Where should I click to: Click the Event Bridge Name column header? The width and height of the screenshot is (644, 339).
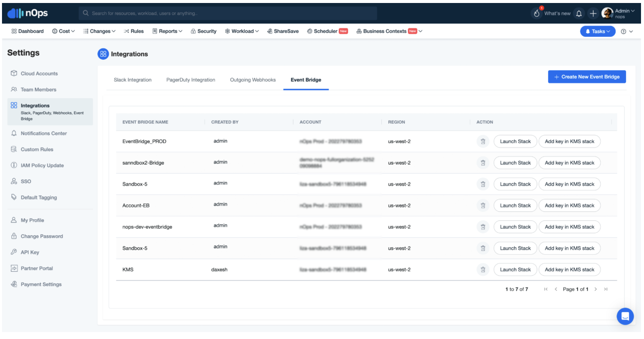pyautogui.click(x=145, y=122)
